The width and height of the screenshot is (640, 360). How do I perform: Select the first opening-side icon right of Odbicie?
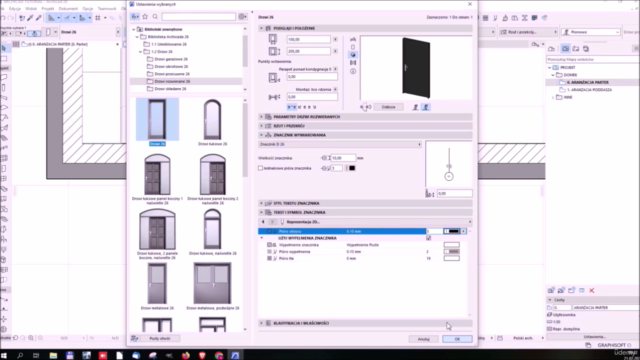[416, 107]
